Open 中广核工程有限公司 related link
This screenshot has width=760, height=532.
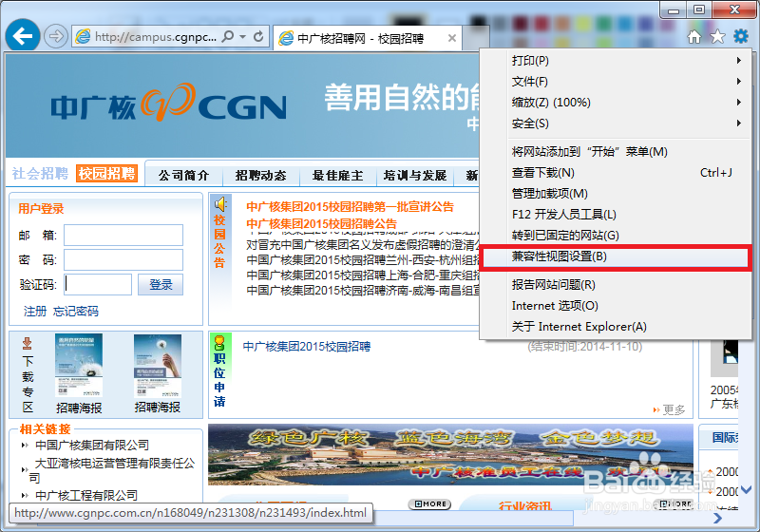click(86, 495)
